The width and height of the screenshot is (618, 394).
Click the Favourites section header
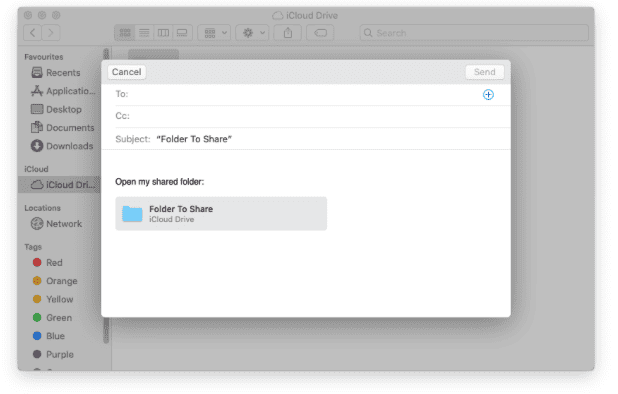point(44,57)
